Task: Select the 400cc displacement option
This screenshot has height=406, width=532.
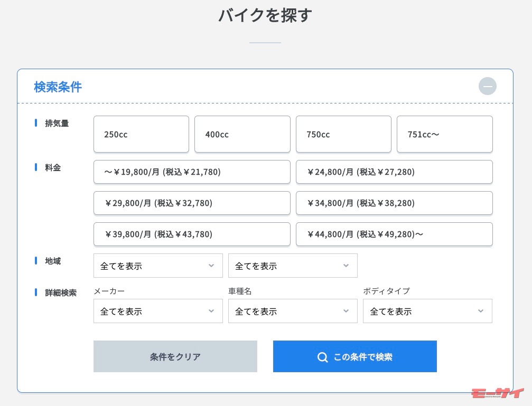Action: 242,134
